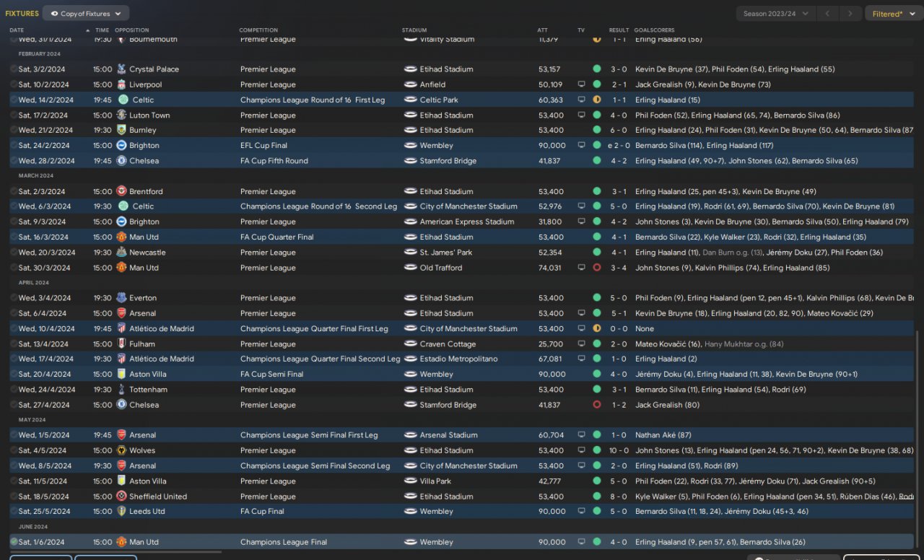Go to the next season with the right arrow
Image resolution: width=924 pixels, height=560 pixels.
pos(851,13)
